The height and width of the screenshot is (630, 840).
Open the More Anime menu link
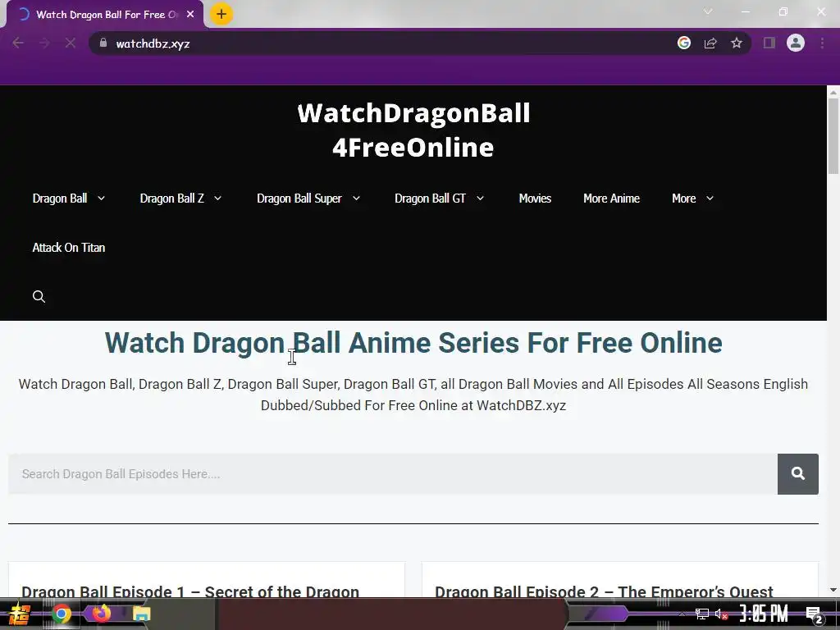click(611, 199)
